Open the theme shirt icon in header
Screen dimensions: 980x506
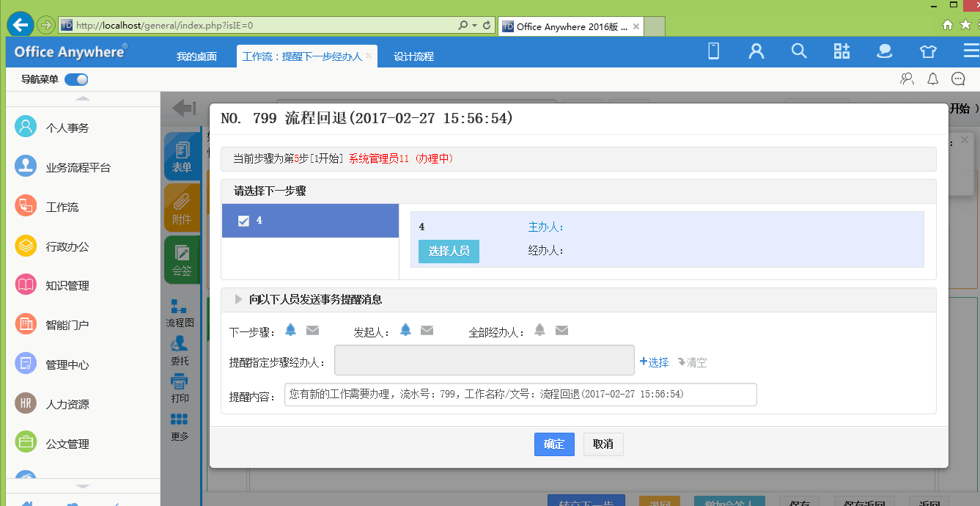(928, 51)
